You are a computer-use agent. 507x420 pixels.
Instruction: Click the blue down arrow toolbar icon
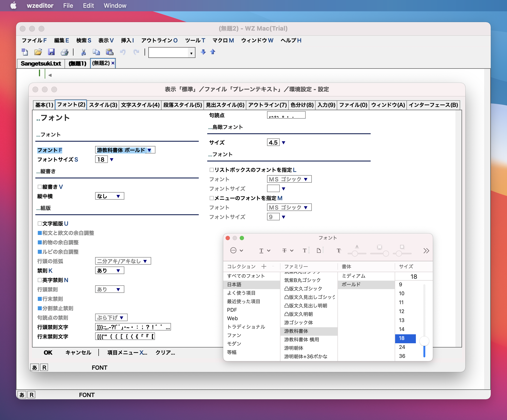point(203,52)
